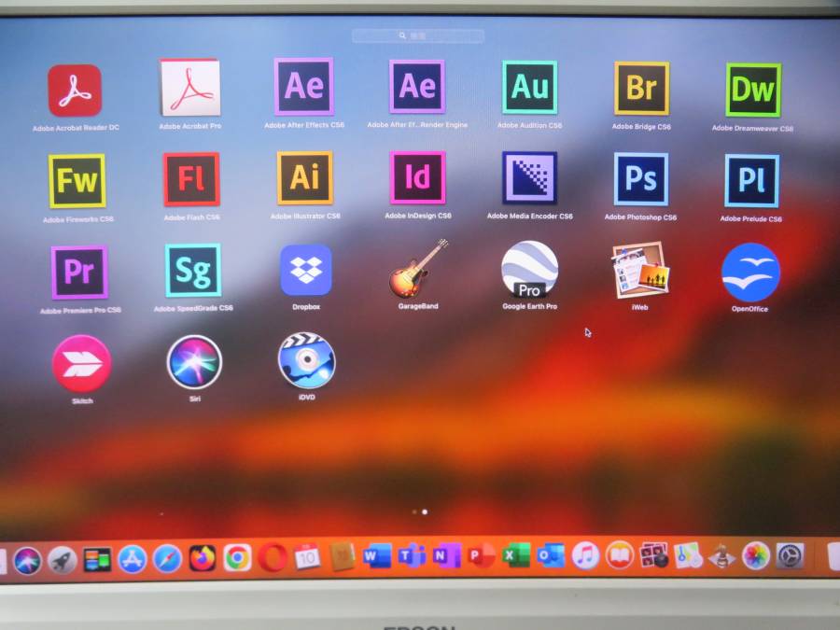Launch Safari from the Dock
This screenshot has width=840, height=630.
(x=167, y=560)
